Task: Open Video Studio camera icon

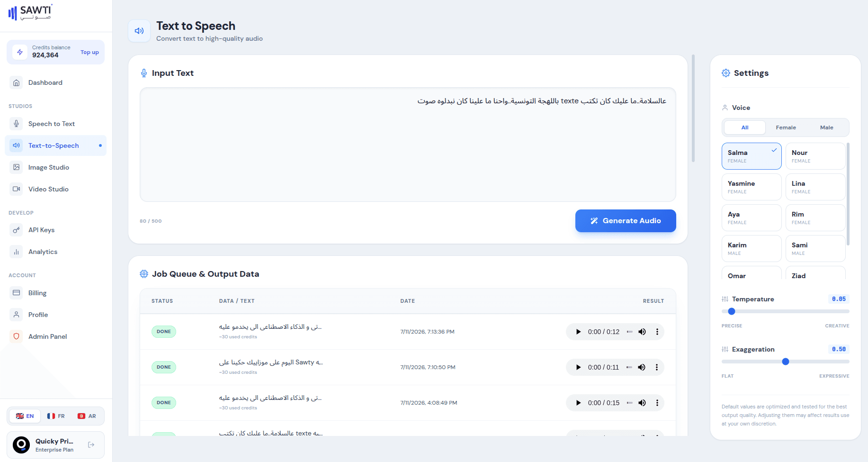Action: 17,189
